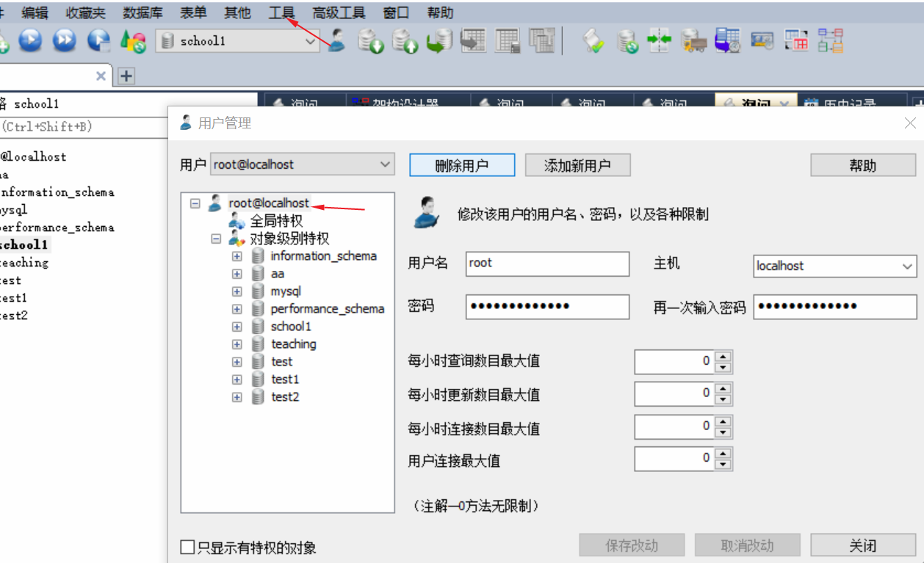
Task: Open the user management icon on the toolbar
Action: [336, 41]
